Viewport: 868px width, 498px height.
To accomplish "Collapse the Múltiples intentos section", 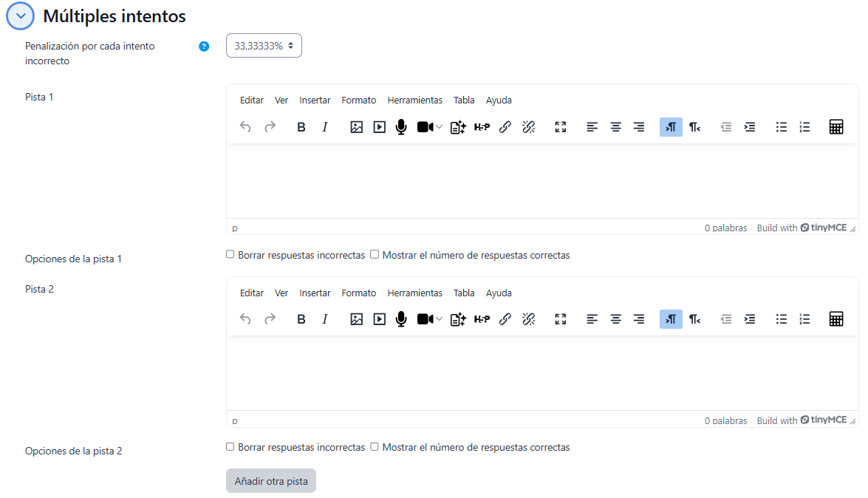I will coord(20,16).
